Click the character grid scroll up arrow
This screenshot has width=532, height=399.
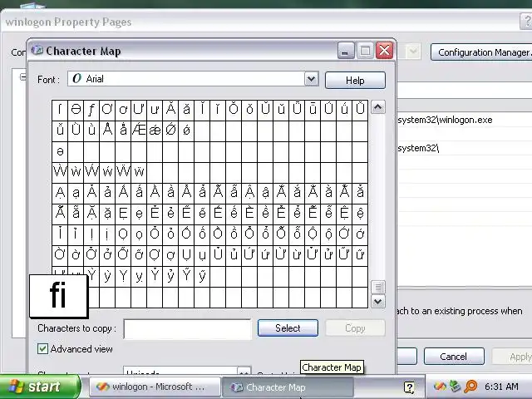[x=378, y=107]
